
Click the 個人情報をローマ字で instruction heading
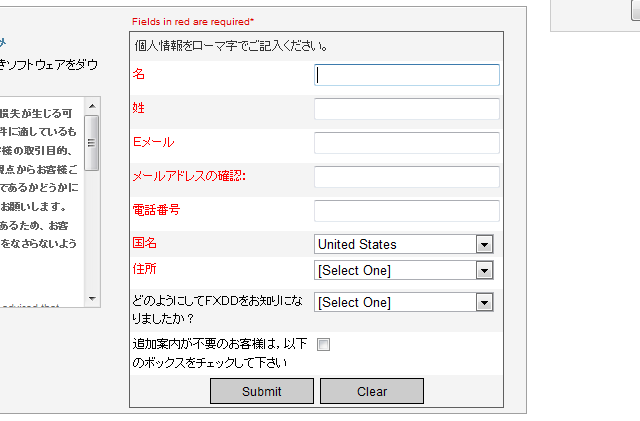click(232, 46)
